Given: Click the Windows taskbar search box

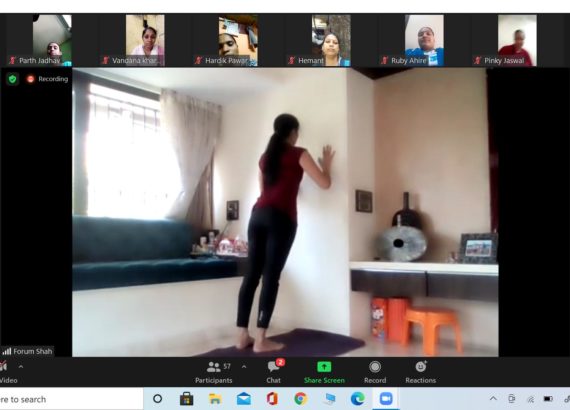Looking at the screenshot, I should pos(71,399).
